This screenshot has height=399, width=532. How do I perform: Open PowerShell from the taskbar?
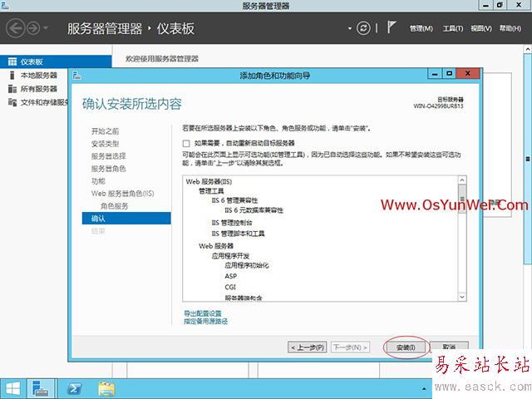pyautogui.click(x=74, y=389)
